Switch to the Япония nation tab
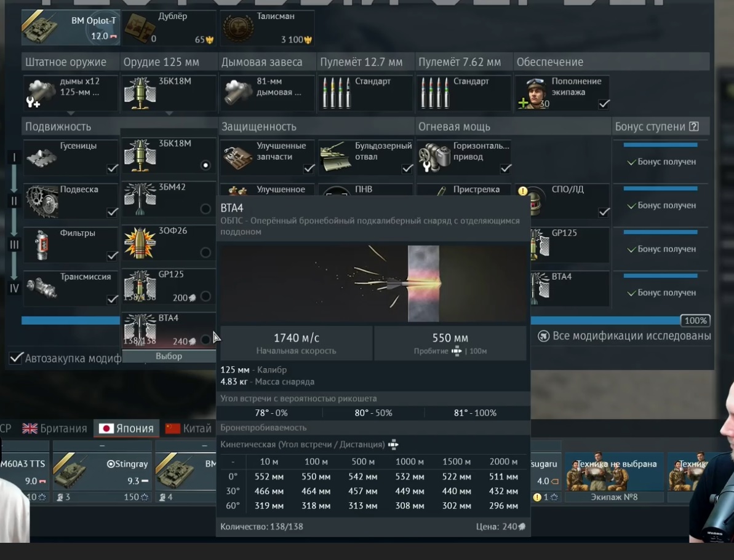The height and width of the screenshot is (560, 734). coord(126,428)
